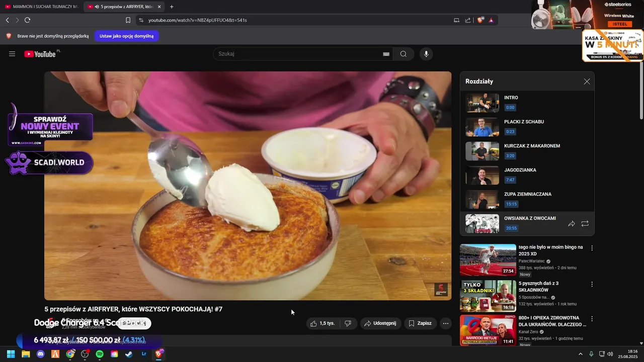Click title '5 pysznych dań z 3 SKŁADNIKÓW'
Image resolution: width=644 pixels, height=362 pixels.
(x=539, y=287)
